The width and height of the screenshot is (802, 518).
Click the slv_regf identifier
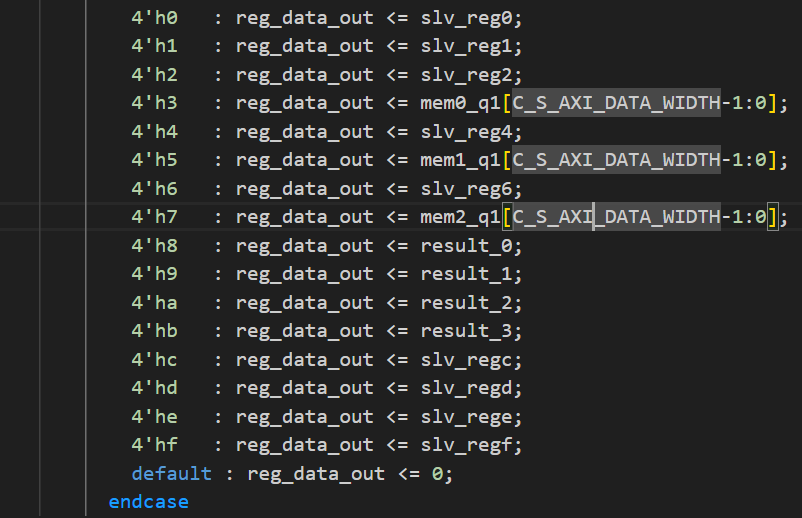[x=467, y=445]
